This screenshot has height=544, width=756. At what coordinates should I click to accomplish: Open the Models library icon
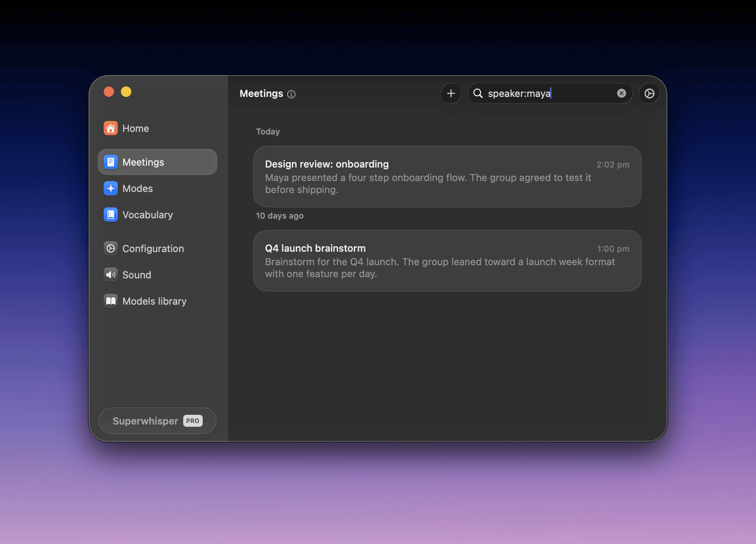pyautogui.click(x=111, y=301)
